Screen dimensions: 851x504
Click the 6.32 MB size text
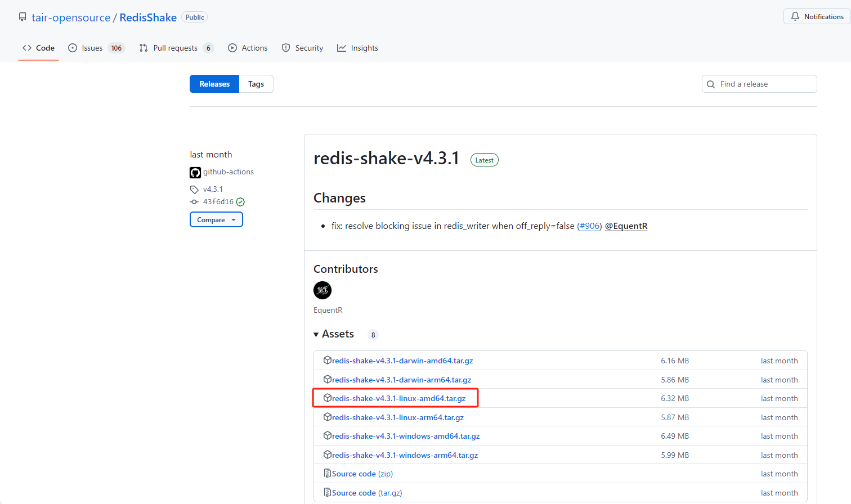675,398
